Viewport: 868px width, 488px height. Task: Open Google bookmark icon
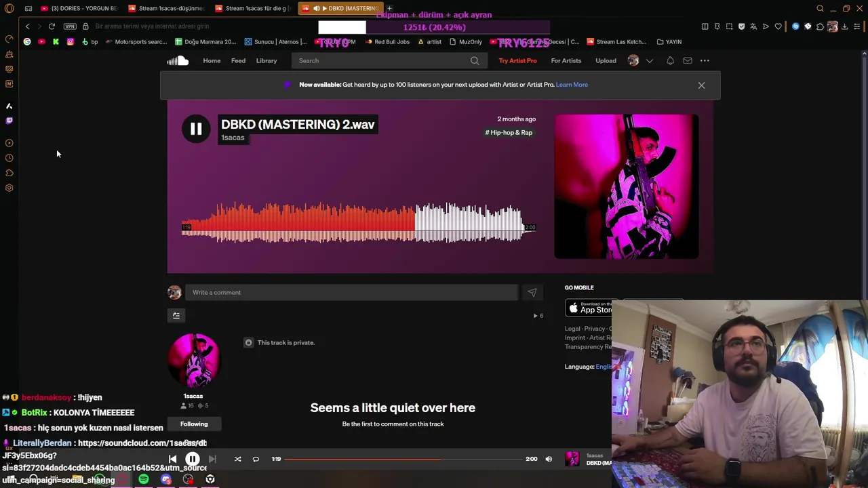coord(27,41)
